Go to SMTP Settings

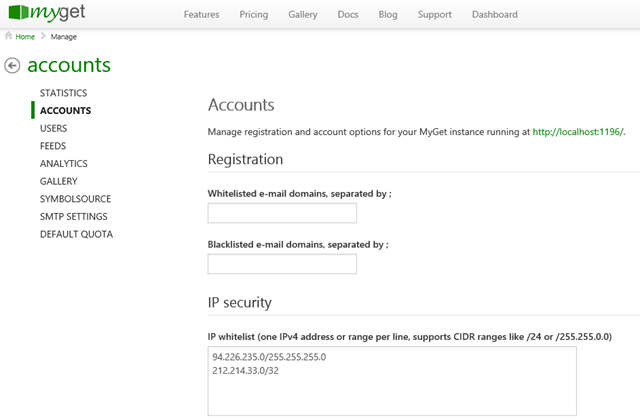[73, 217]
